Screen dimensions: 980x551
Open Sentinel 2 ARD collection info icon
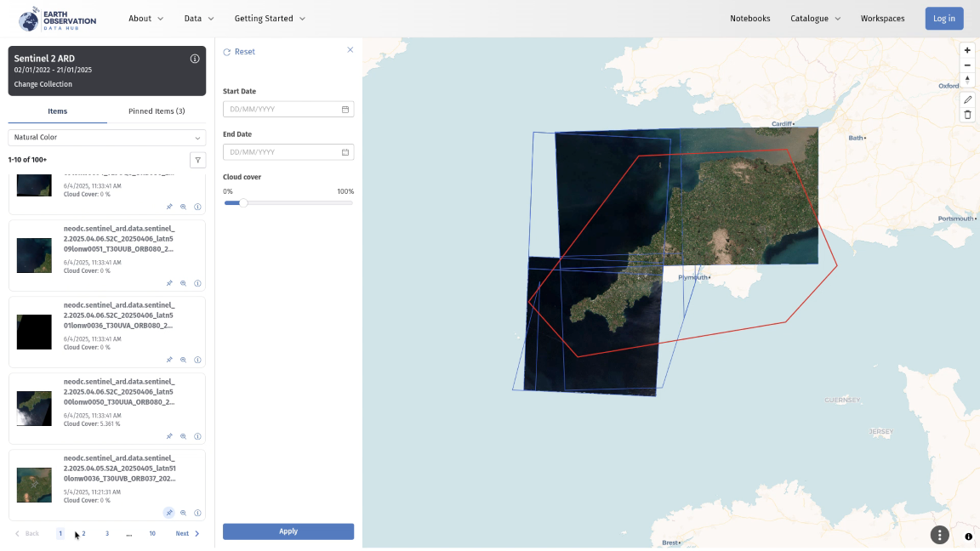[195, 59]
